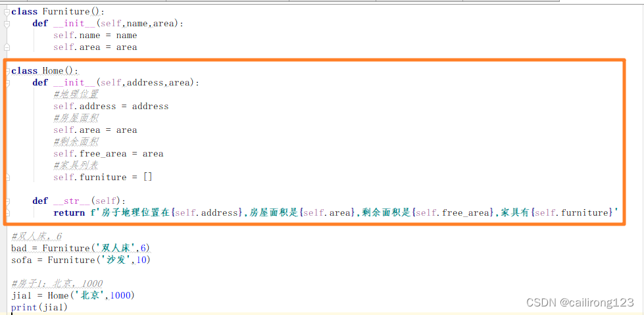The height and width of the screenshot is (315, 644).
Task: Click '{self.address}' in the f-string
Action: coord(208,212)
